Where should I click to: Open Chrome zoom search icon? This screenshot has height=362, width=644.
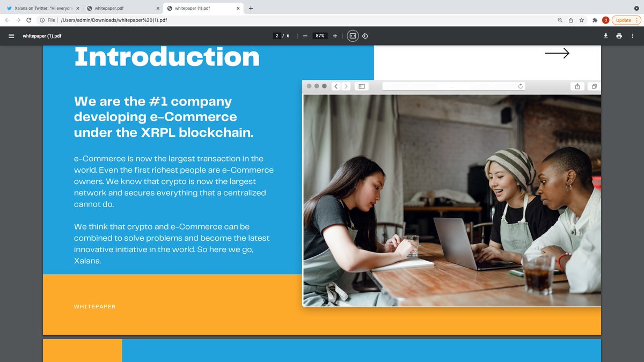[x=560, y=20]
